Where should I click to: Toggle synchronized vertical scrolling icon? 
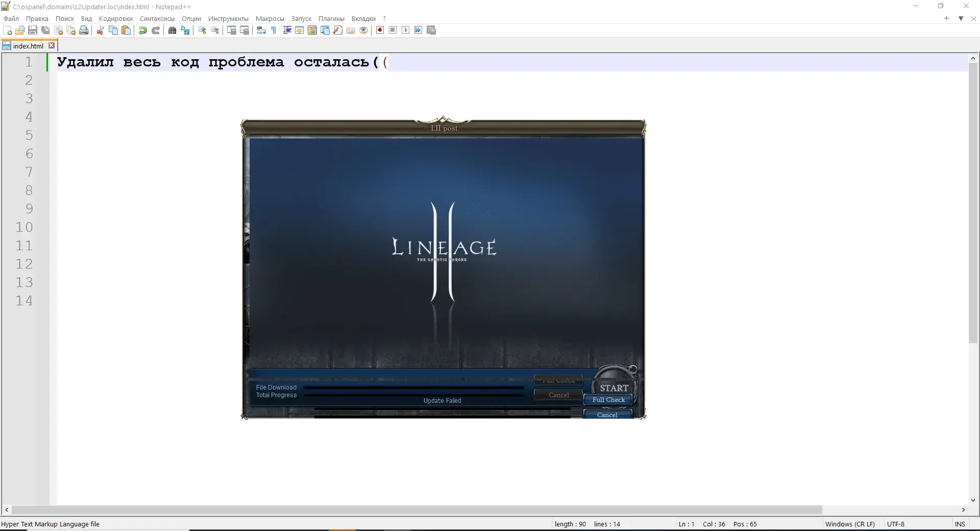(x=232, y=30)
